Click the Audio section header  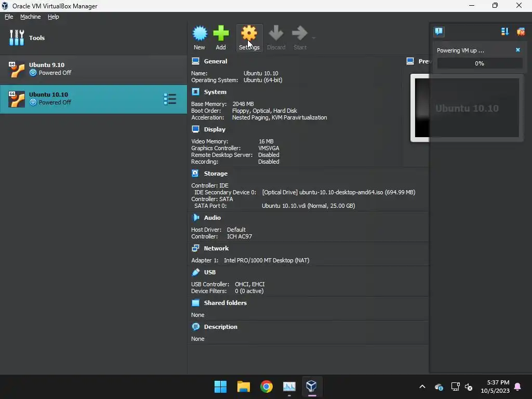(x=212, y=218)
